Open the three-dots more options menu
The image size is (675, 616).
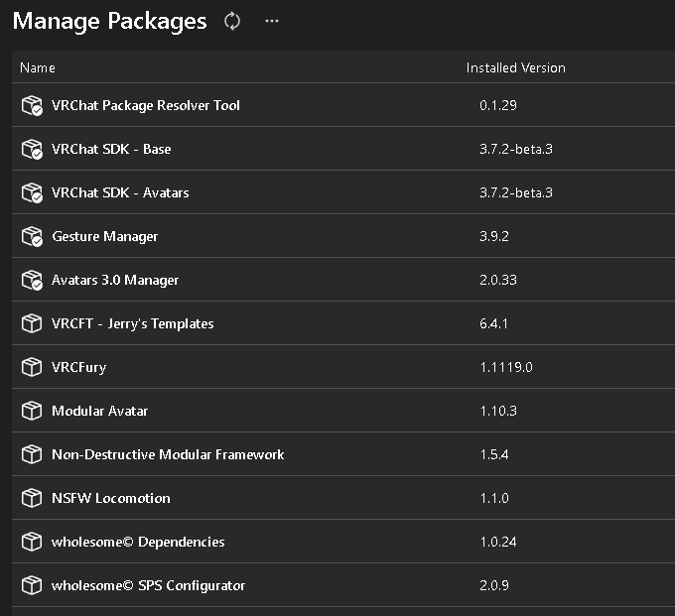click(x=272, y=21)
